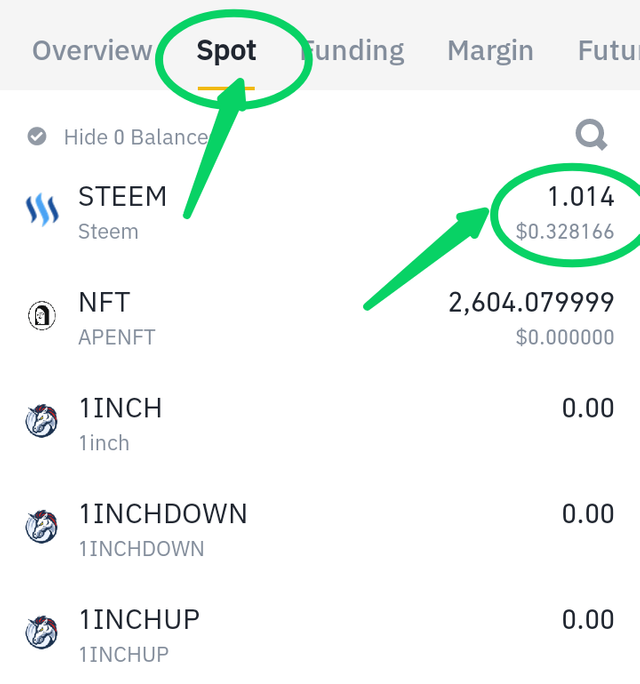Click the APENFT coin logo icon
This screenshot has height=684, width=640.
[41, 317]
